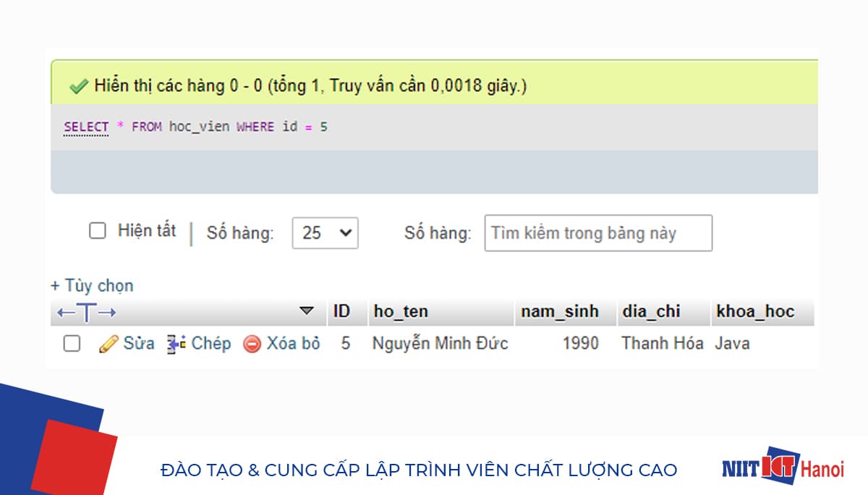Expand the Tùy chọn options section
Screen dimensions: 868x495
pos(91,286)
